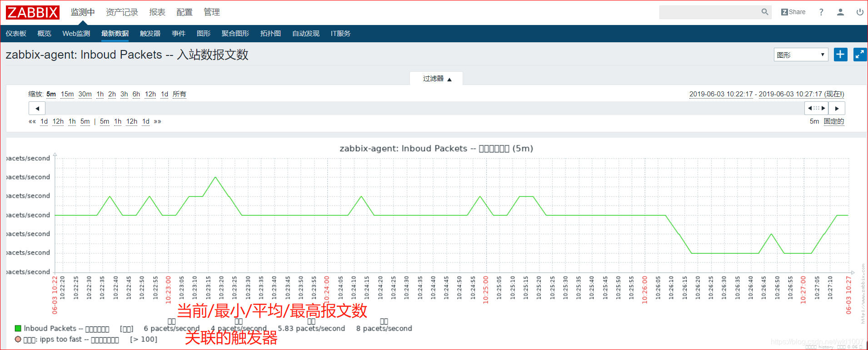Click the search magnifier icon
This screenshot has width=868, height=350.
coord(765,12)
